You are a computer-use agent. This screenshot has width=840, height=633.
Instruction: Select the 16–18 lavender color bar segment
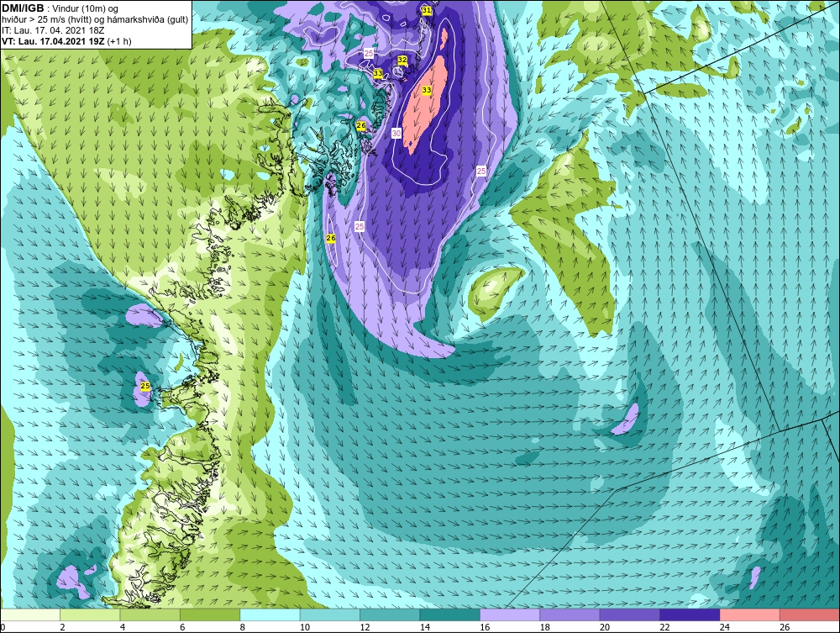[510, 615]
